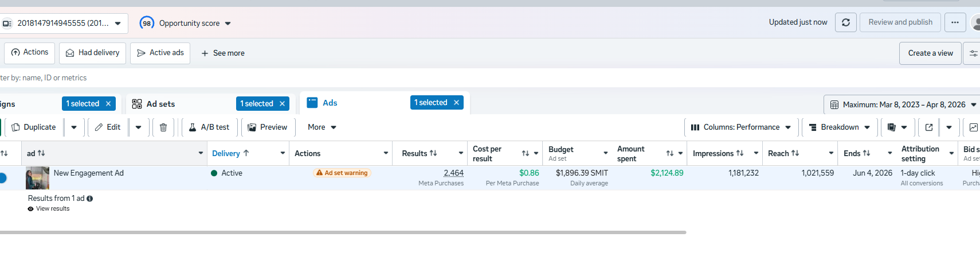This screenshot has height=264, width=980.
Task: Remove the Ads 1 selected chip
Action: (456, 103)
